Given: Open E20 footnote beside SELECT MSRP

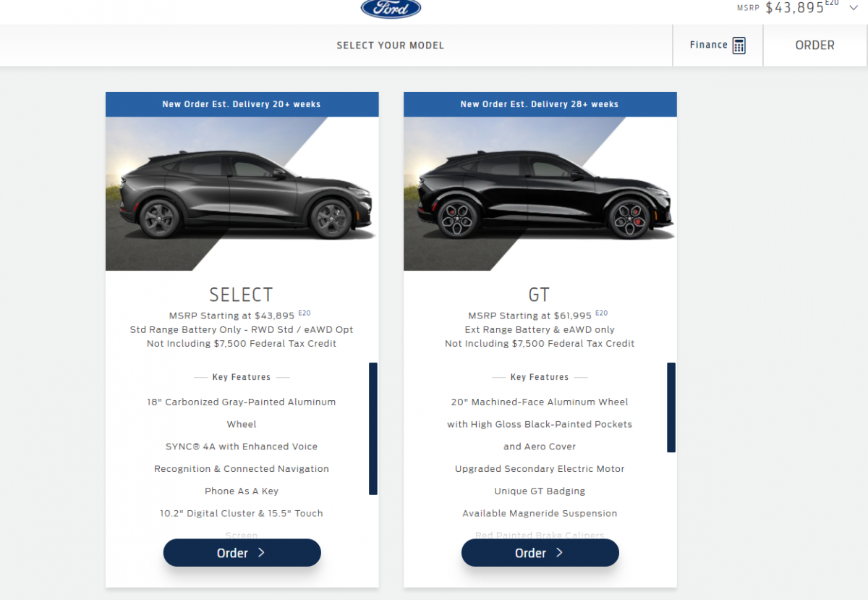Looking at the screenshot, I should (304, 313).
